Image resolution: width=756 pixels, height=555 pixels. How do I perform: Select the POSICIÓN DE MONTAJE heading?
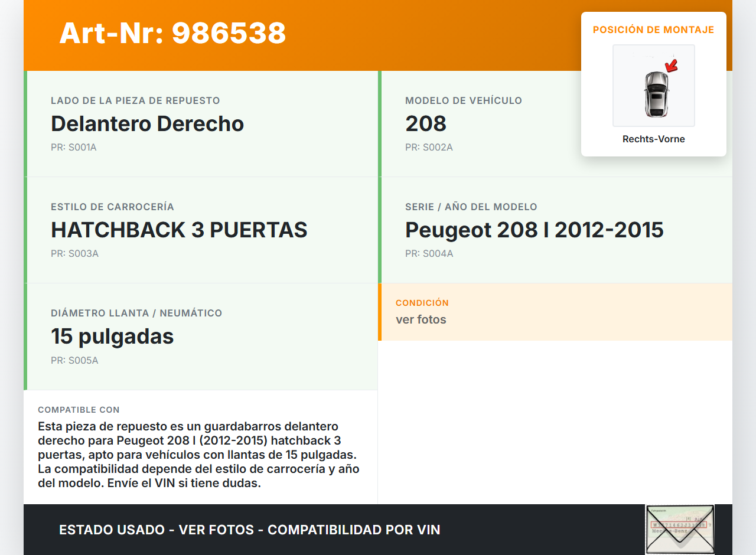click(x=653, y=30)
